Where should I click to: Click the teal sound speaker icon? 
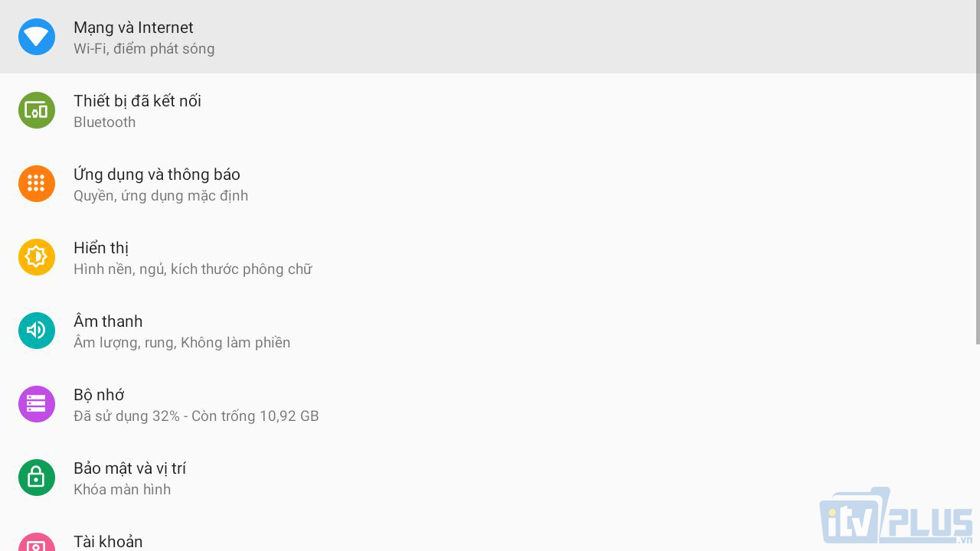click(37, 331)
